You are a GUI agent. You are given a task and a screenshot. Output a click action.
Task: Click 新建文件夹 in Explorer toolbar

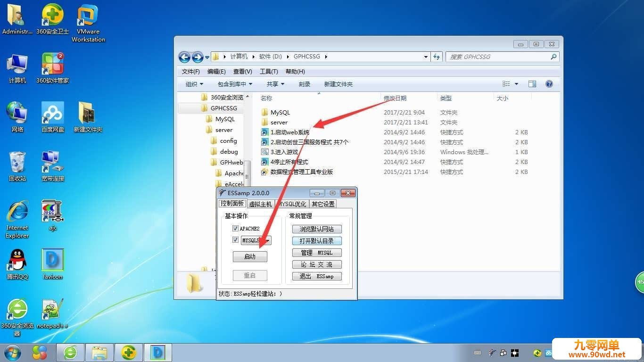click(338, 84)
